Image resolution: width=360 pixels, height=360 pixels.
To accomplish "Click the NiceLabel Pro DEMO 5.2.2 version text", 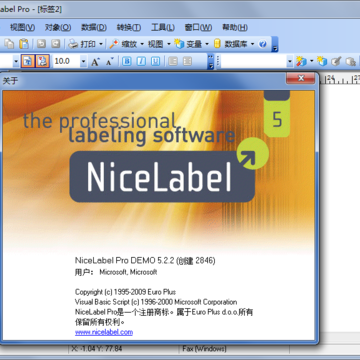I will [145, 260].
